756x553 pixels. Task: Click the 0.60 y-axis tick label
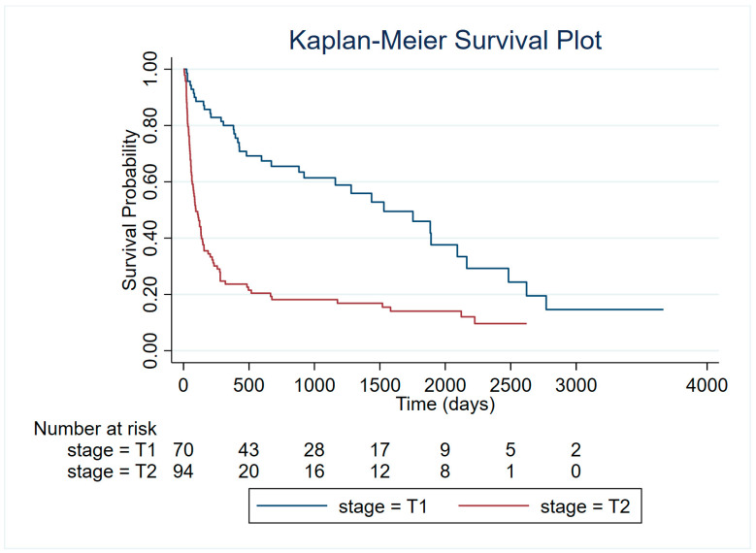tap(150, 181)
